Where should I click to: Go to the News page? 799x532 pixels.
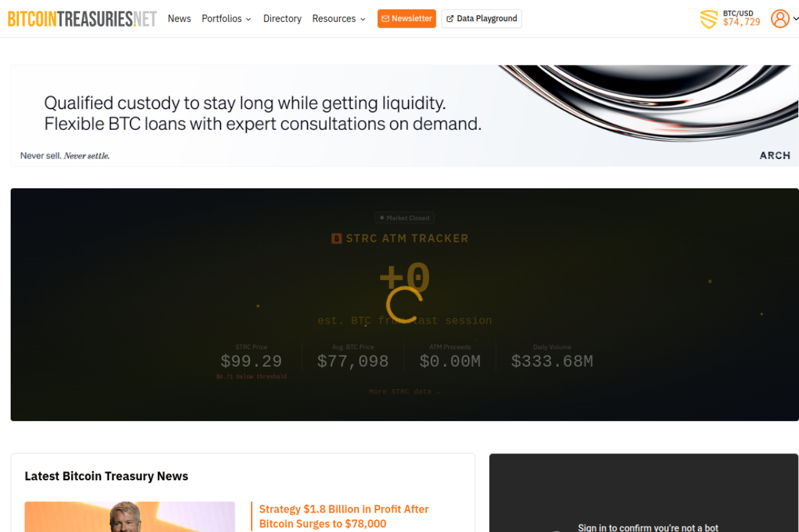pos(179,19)
